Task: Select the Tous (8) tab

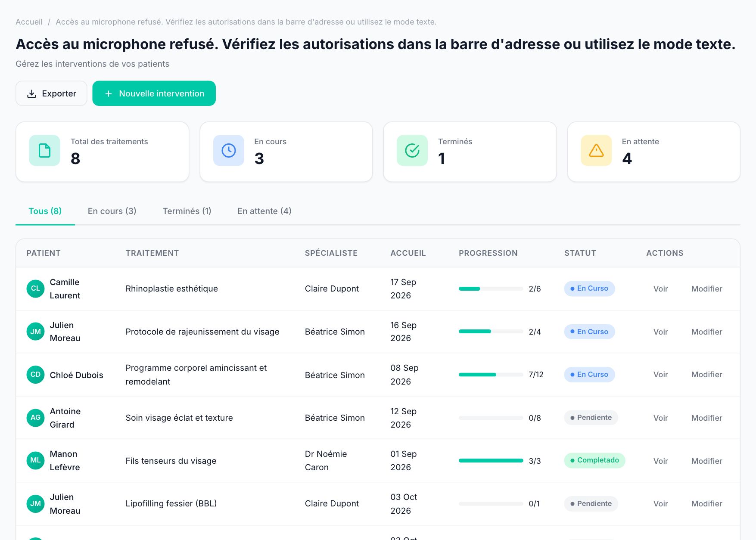Action: coord(45,211)
